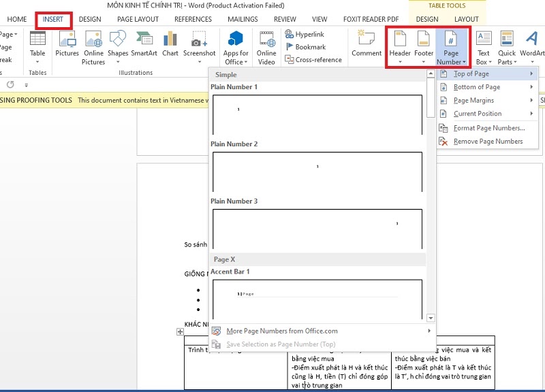Add a Bookmark
Image resolution: width=545 pixels, height=392 pixels.
[x=305, y=47]
